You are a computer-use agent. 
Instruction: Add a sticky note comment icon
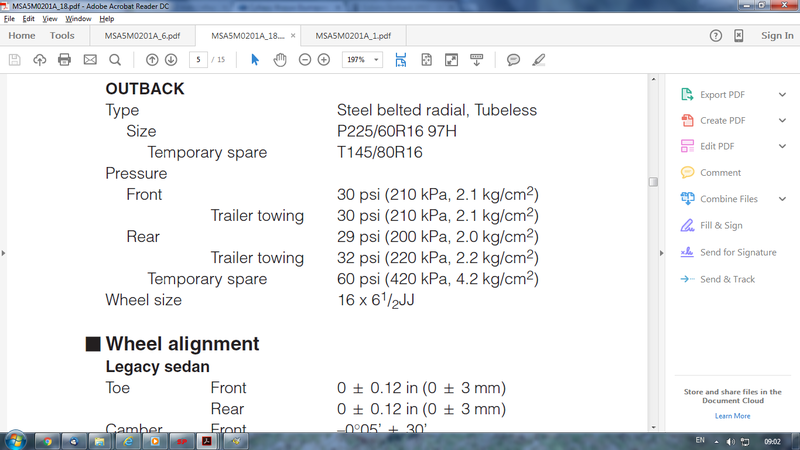click(513, 60)
